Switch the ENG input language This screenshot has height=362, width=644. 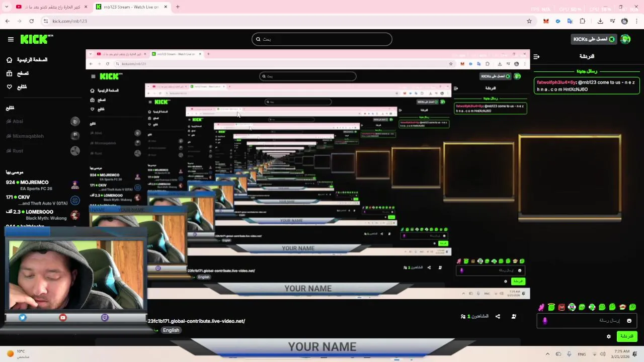click(582, 354)
